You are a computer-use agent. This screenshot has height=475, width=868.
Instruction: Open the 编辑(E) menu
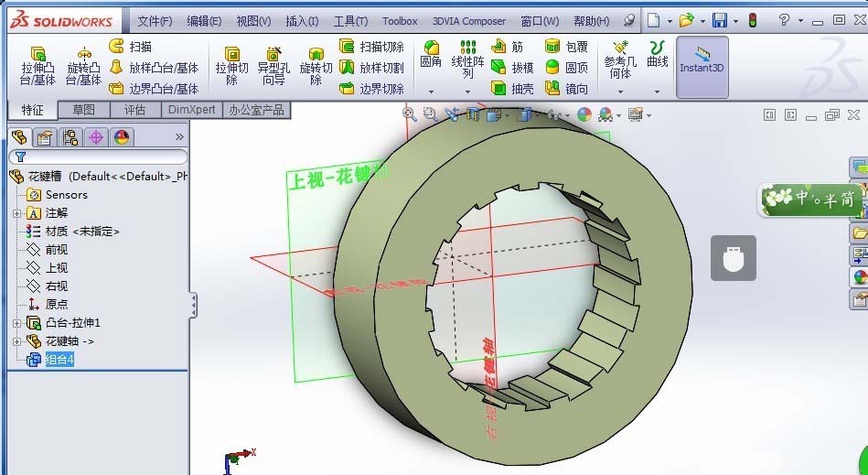(204, 21)
